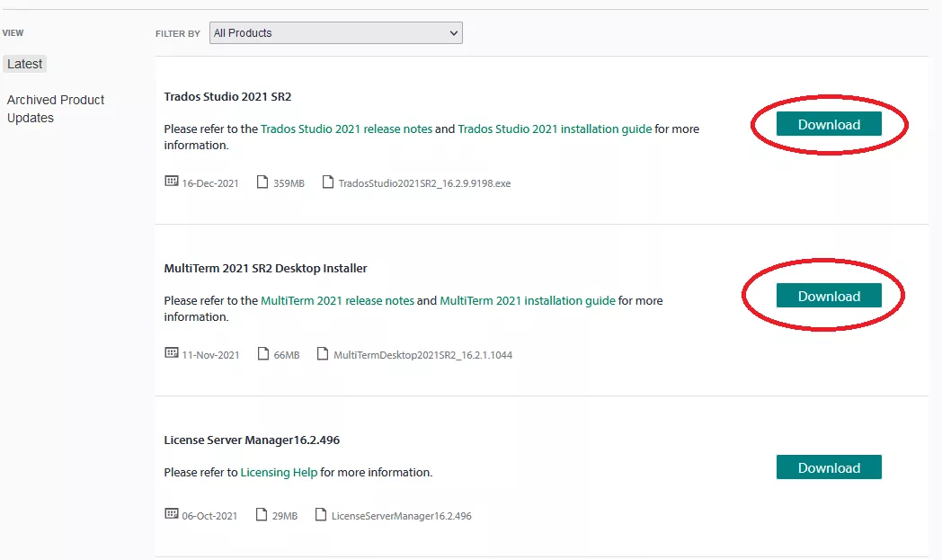Click the file size icon beside 29MB

261,514
